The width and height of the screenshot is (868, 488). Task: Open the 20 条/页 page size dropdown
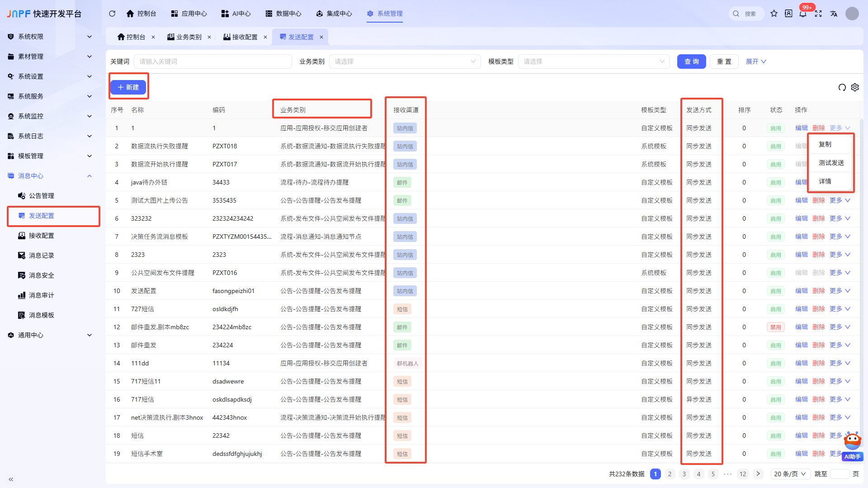coord(790,474)
